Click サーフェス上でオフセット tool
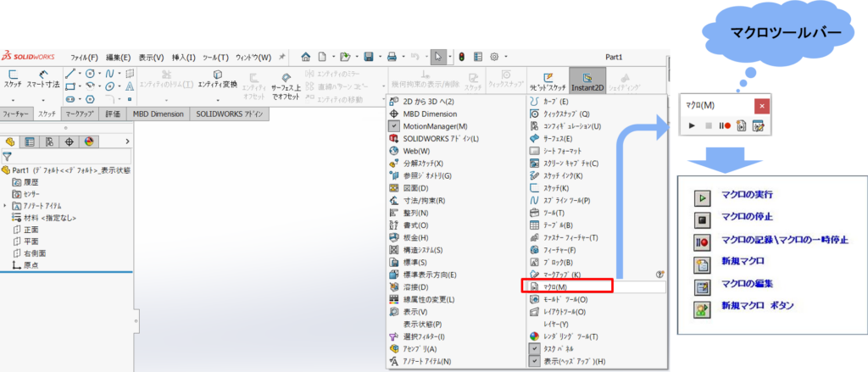The width and height of the screenshot is (868, 372). [286, 86]
